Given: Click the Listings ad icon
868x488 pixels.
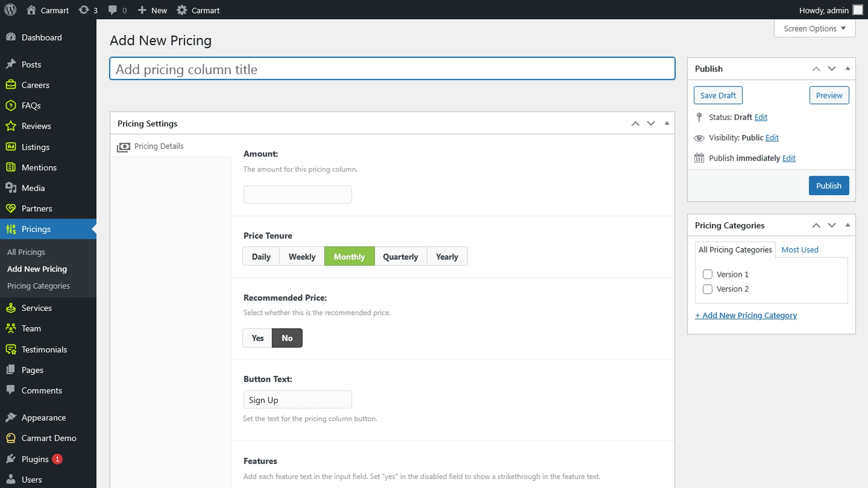Looking at the screenshot, I should (11, 146).
